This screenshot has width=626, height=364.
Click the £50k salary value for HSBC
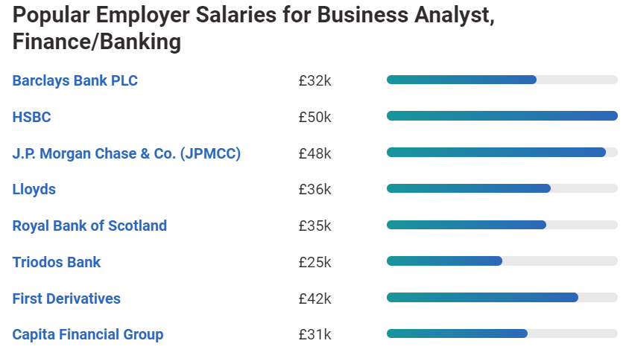314,117
